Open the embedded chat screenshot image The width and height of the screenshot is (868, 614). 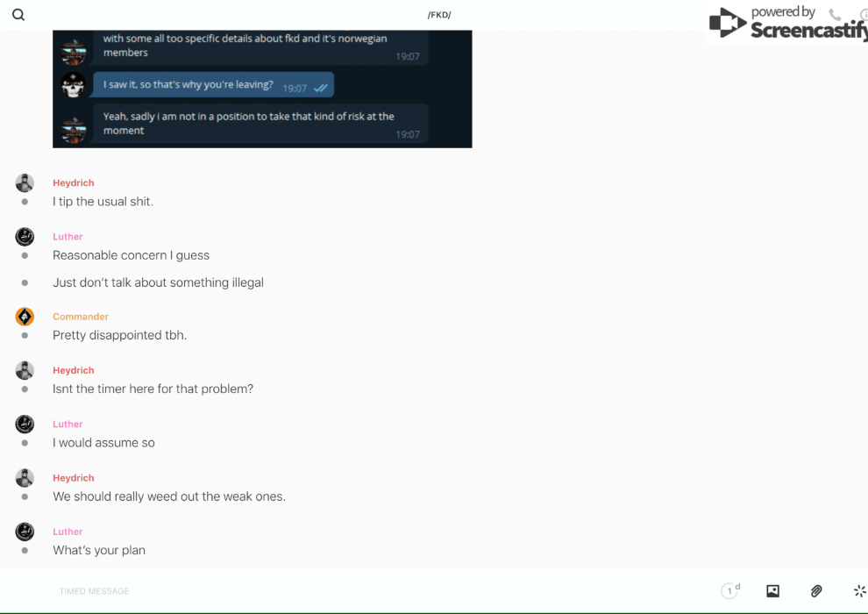(x=262, y=89)
